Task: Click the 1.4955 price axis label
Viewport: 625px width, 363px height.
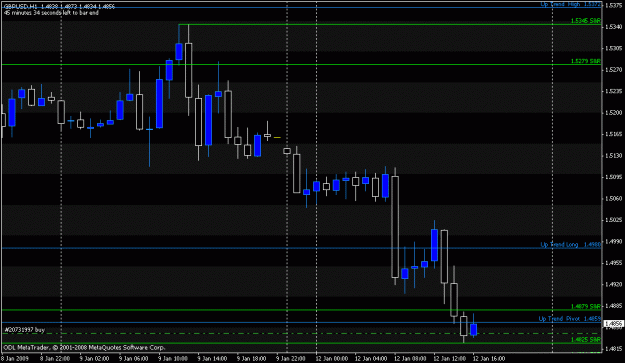Action: tap(613, 263)
